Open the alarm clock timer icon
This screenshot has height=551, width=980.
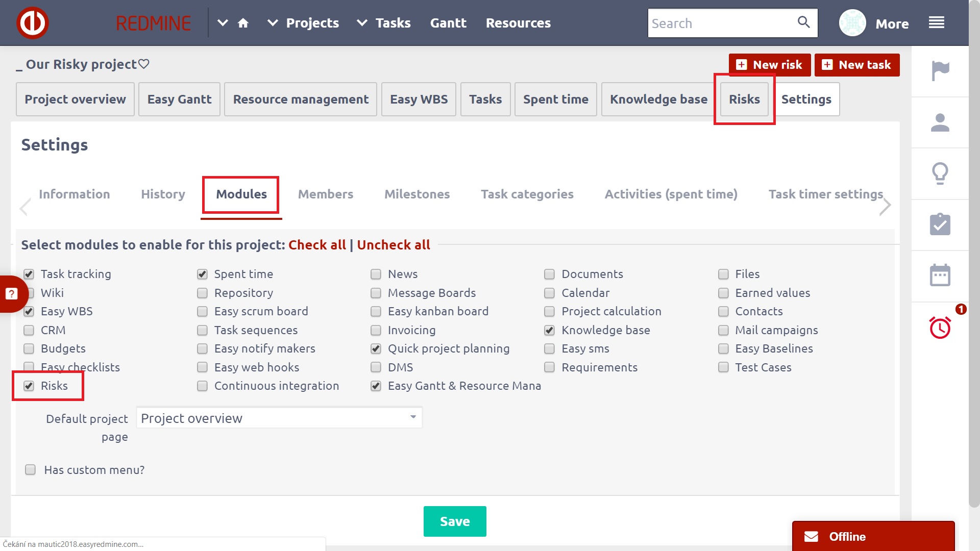940,327
